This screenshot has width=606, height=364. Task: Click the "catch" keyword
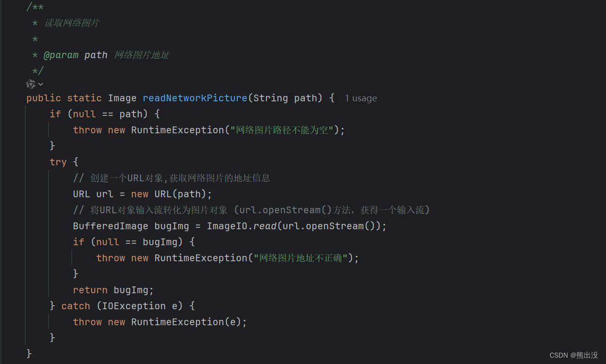point(76,306)
